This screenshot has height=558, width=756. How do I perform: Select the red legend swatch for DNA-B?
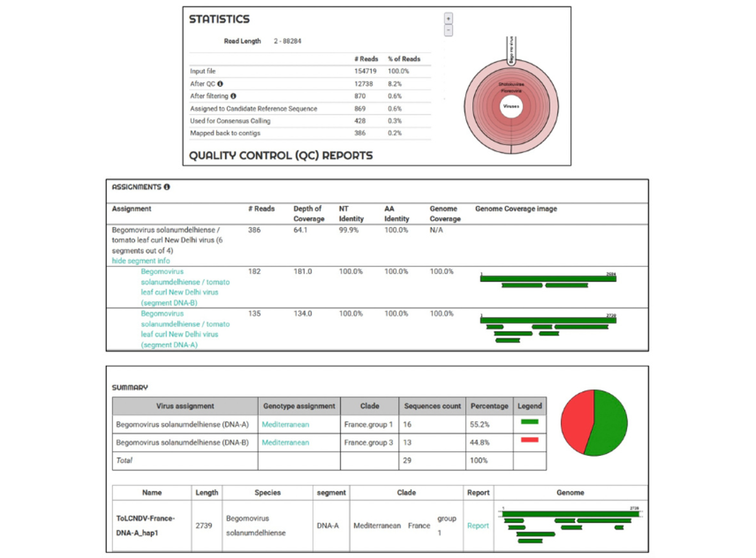point(530,440)
